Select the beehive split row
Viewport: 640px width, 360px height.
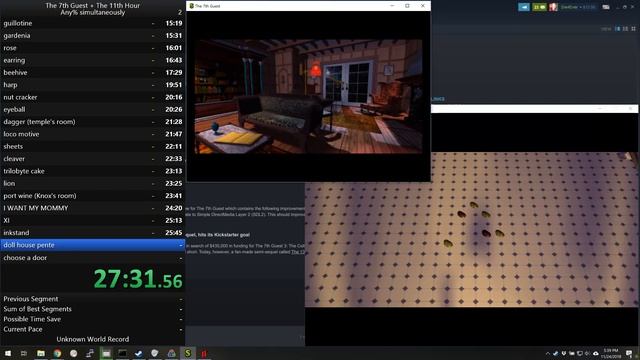click(x=93, y=72)
